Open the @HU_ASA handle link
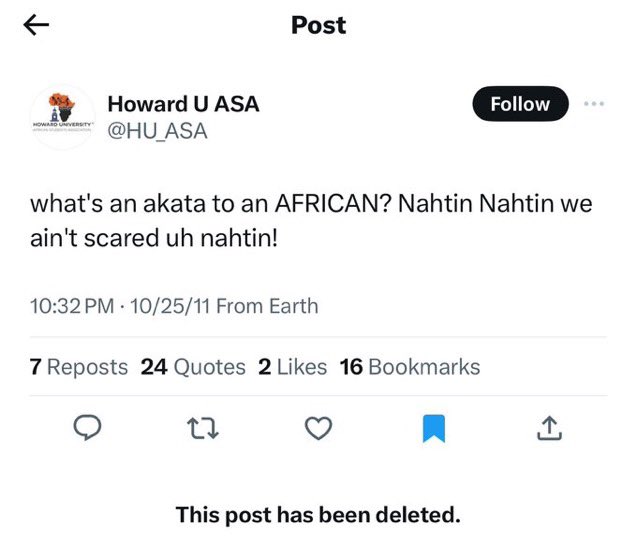Viewport: 637px width, 559px height. tap(157, 132)
